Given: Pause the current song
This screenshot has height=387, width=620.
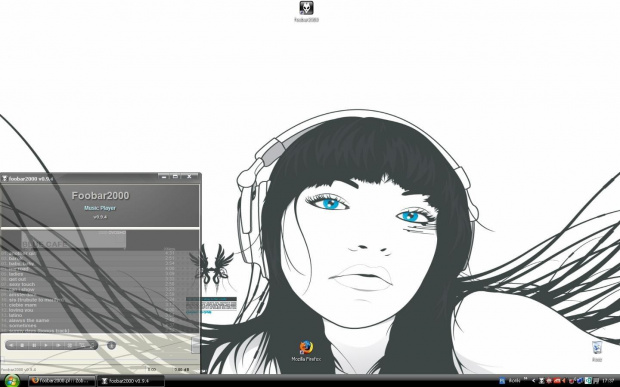Looking at the screenshot, I should [34, 345].
